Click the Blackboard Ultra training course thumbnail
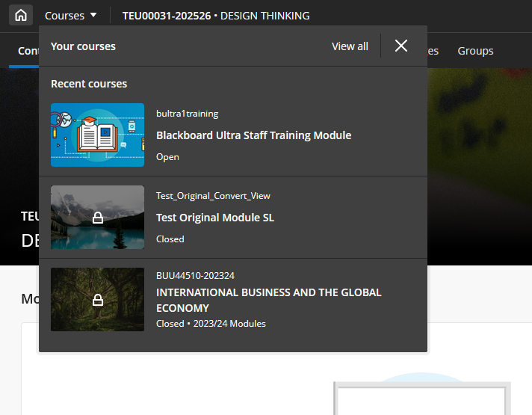Viewport: 532px width, 415px height. 97,135
